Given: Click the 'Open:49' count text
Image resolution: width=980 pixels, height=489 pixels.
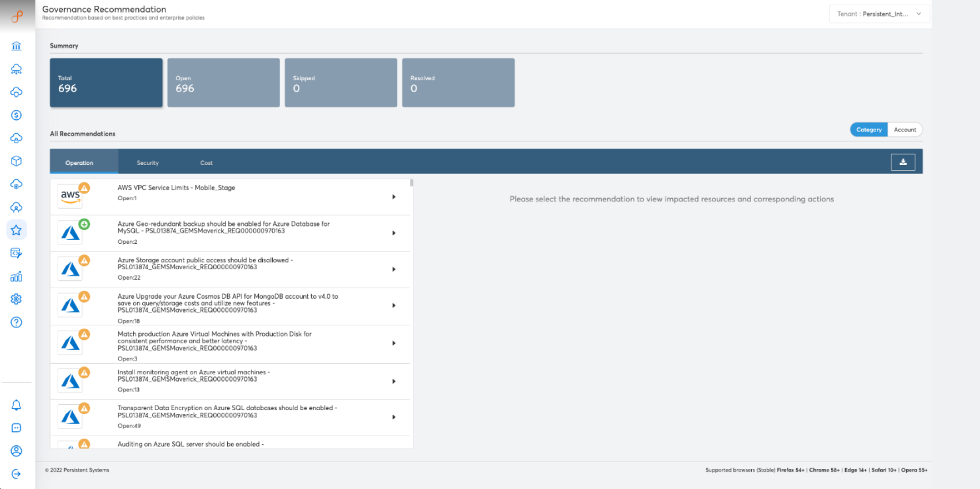Looking at the screenshot, I should (x=129, y=426).
